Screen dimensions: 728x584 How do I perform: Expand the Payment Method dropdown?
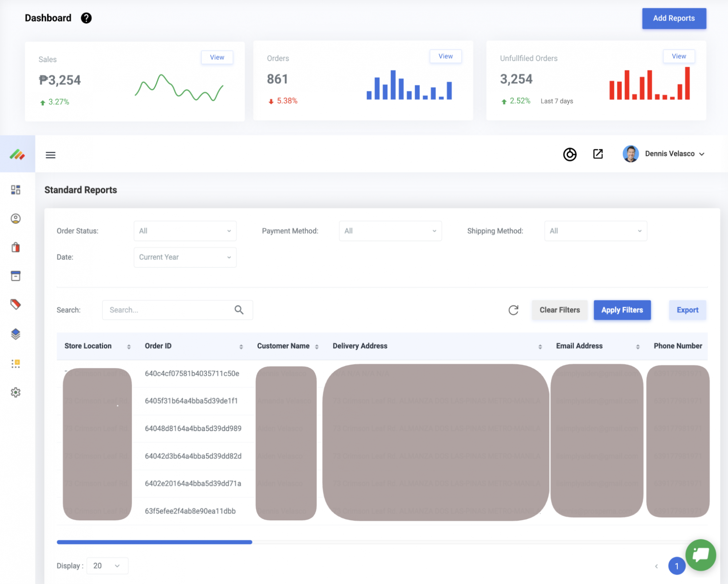click(x=390, y=231)
